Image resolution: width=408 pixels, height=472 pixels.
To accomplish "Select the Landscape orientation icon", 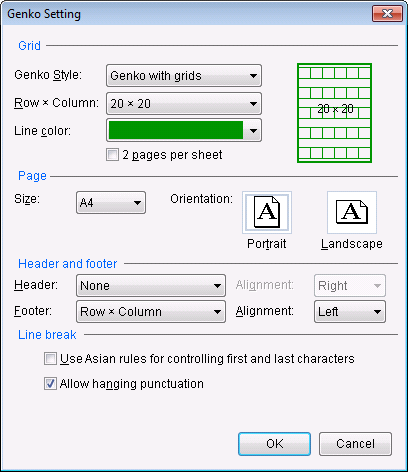I will tap(352, 212).
